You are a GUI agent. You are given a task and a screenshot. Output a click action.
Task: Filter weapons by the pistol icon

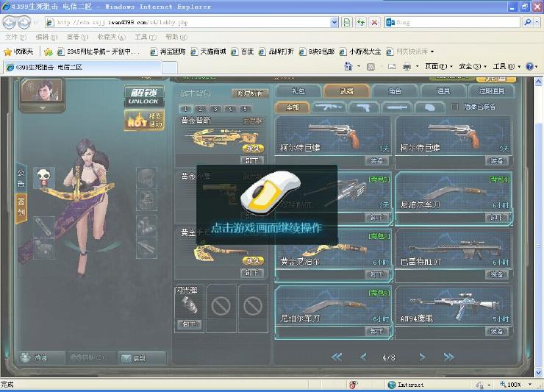362,107
